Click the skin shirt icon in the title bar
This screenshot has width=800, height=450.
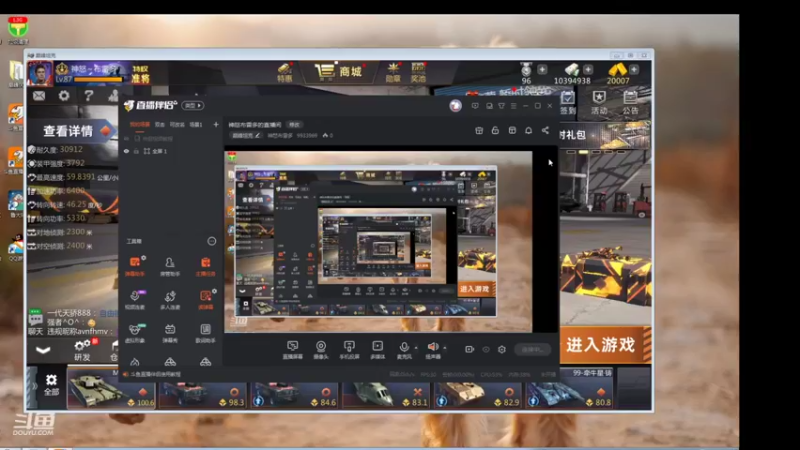(502, 106)
